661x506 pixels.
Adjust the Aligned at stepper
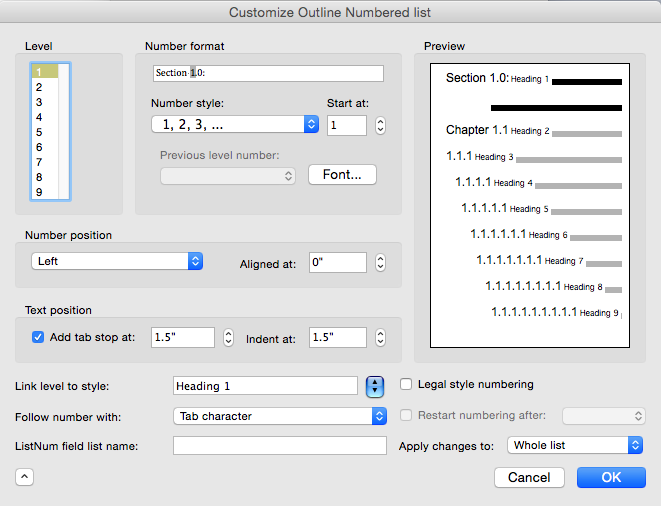pos(380,262)
